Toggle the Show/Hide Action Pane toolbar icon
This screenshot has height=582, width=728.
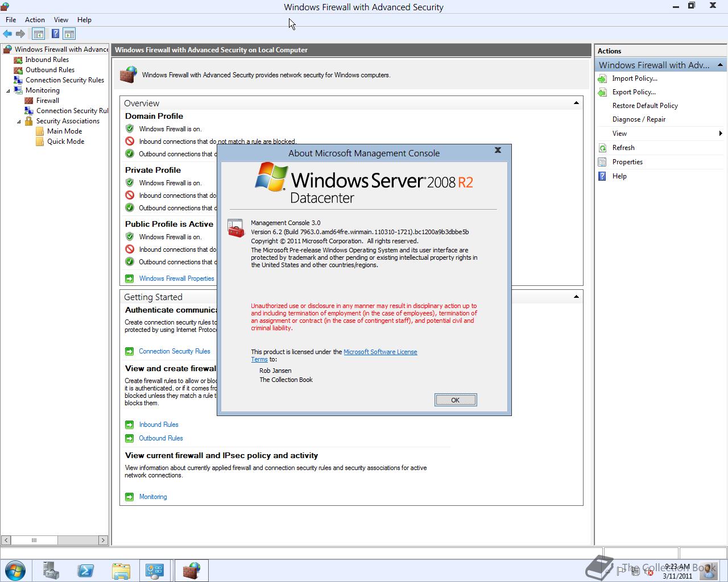(69, 34)
